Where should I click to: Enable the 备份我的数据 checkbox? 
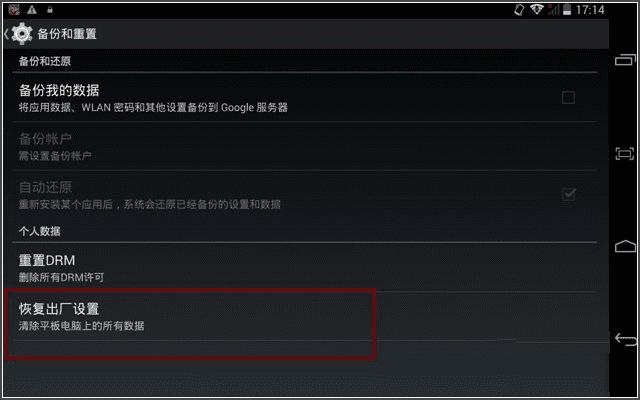568,98
